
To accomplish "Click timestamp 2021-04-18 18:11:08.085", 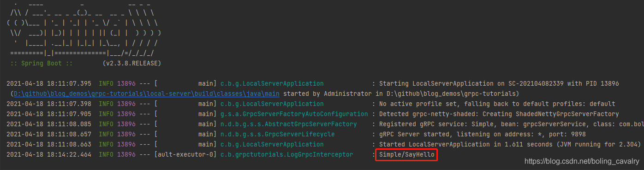I will pyautogui.click(x=49, y=124).
